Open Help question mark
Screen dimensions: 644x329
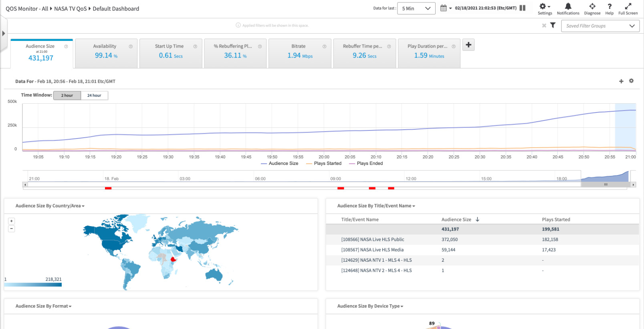[x=609, y=9]
